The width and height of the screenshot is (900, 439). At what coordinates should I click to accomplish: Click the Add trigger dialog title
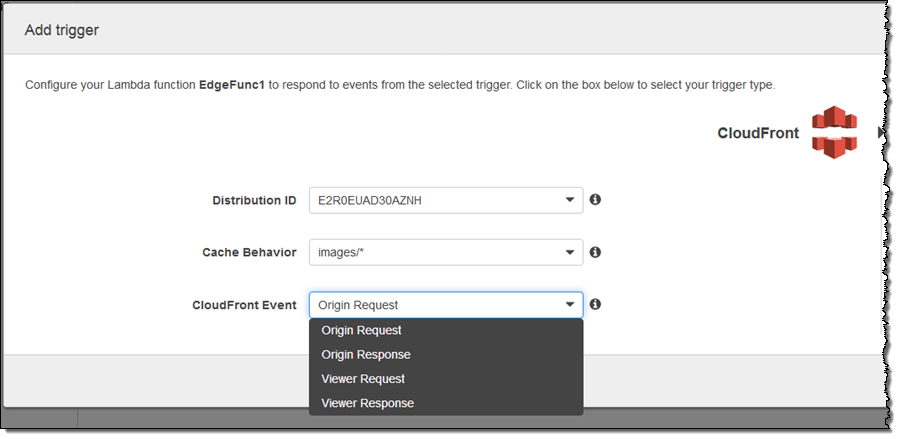(x=61, y=30)
